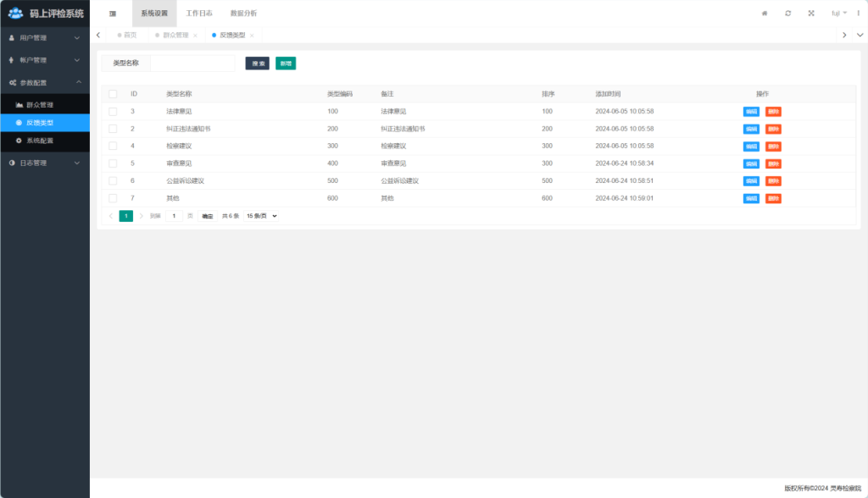Image resolution: width=868 pixels, height=498 pixels.
Task: Delete the 检察建议 row with red button
Action: tap(773, 147)
